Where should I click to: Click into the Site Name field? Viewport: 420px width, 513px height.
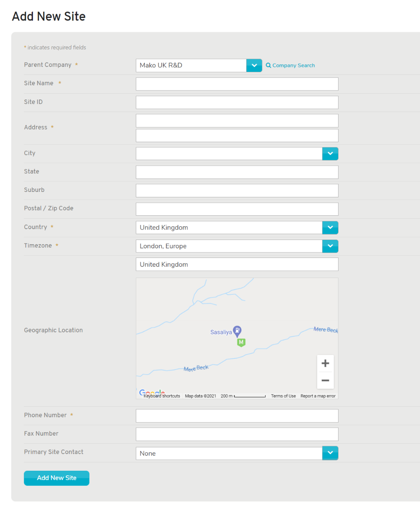coord(237,84)
